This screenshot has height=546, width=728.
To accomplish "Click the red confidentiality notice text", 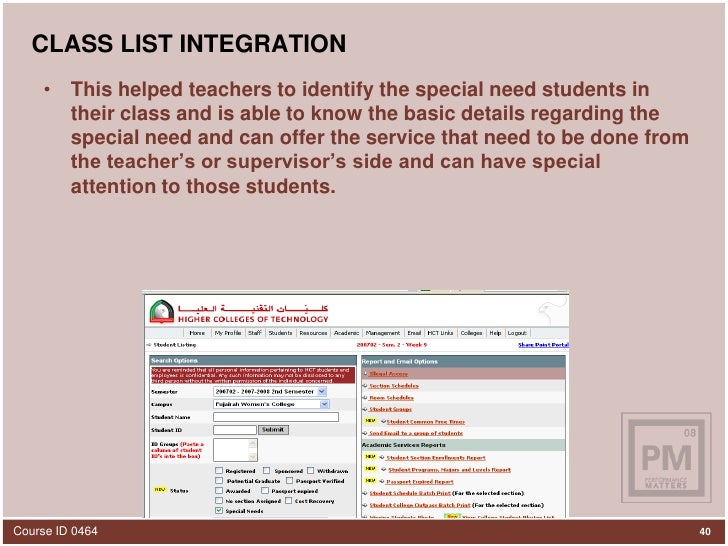I will point(253,375).
